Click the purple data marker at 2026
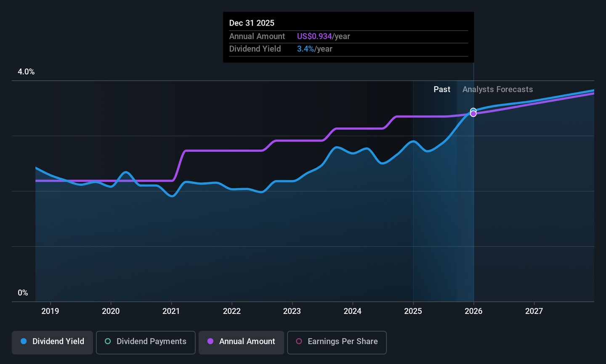606x364 pixels. coord(473,114)
